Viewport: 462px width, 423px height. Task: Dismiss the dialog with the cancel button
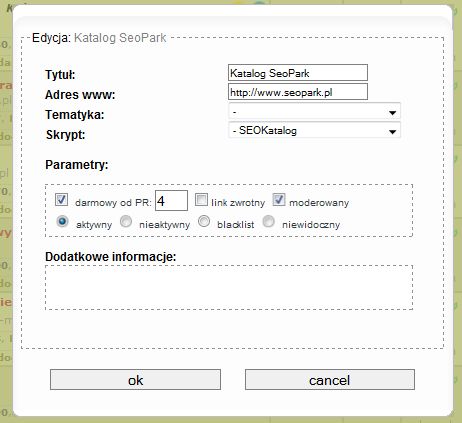click(330, 380)
